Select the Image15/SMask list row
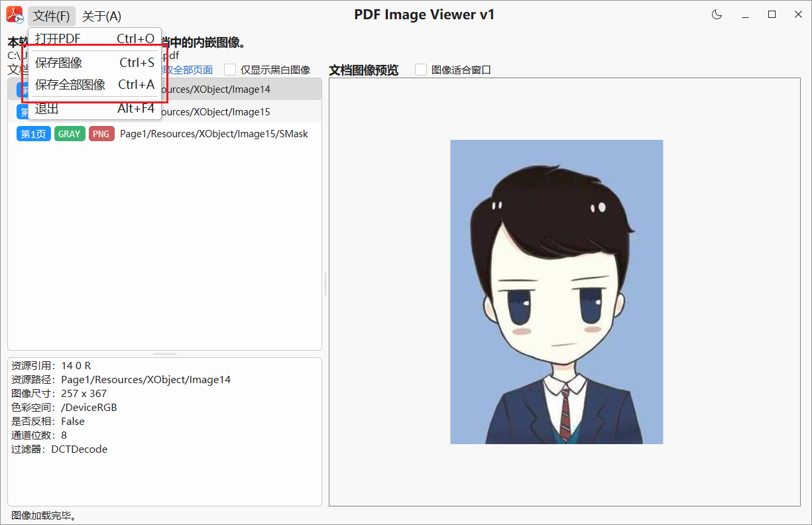This screenshot has width=812, height=525. click(x=164, y=134)
